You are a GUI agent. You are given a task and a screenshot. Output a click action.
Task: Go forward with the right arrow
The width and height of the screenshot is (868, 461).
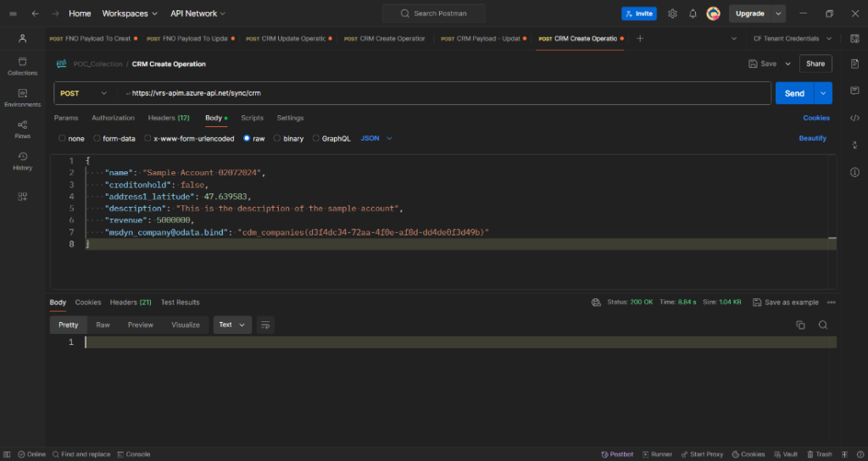(55, 14)
